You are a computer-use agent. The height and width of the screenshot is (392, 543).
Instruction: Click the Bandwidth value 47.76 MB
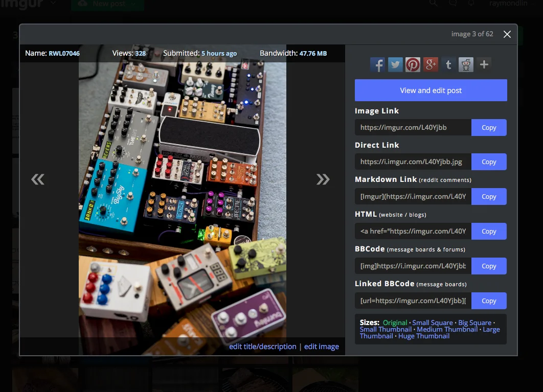(x=313, y=53)
